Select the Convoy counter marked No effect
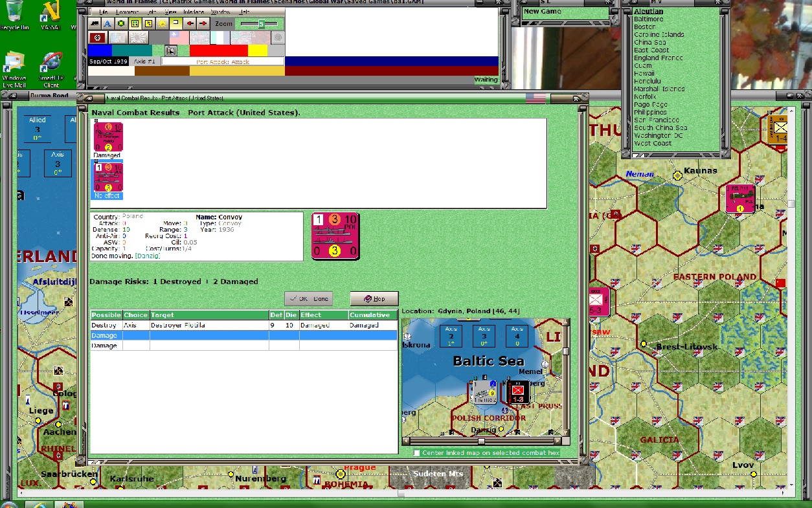 [x=108, y=177]
